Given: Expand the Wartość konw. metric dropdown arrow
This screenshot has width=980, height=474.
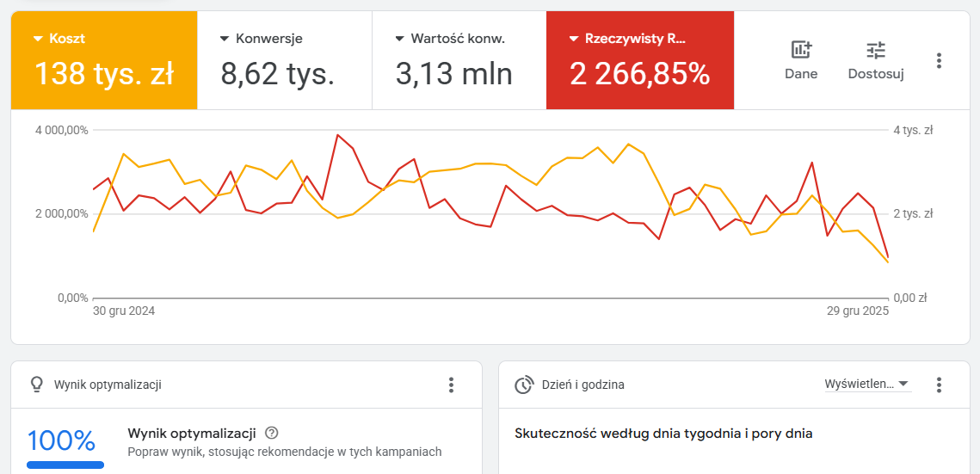Looking at the screenshot, I should click(x=399, y=39).
